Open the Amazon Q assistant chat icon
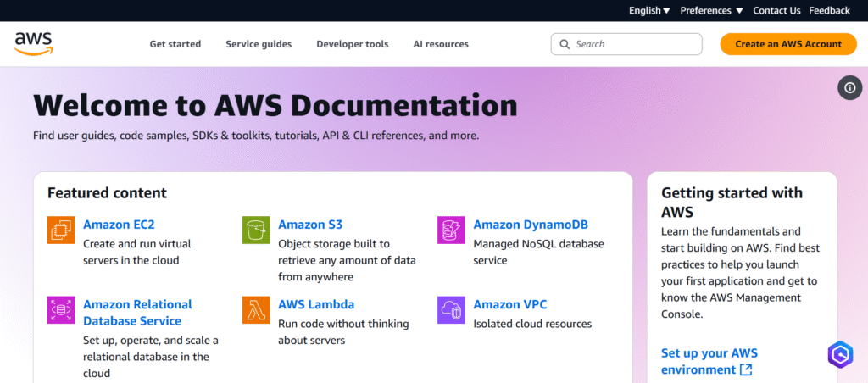The width and height of the screenshot is (868, 383). (x=840, y=355)
